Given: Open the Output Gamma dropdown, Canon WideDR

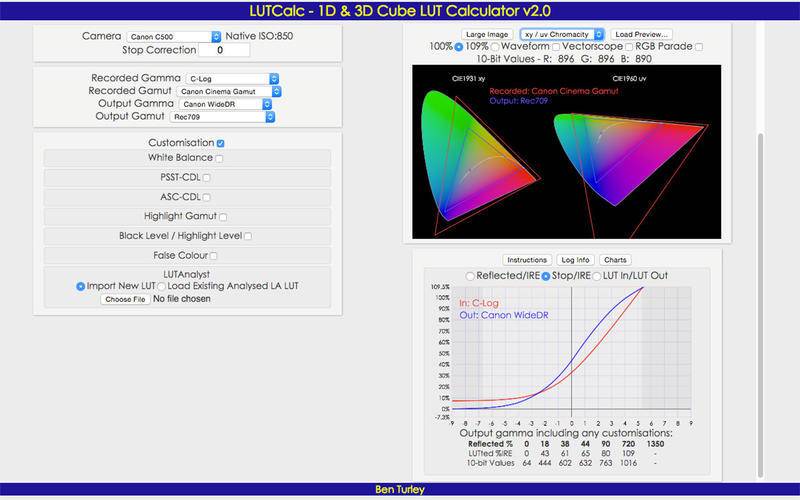Looking at the screenshot, I should 225,104.
